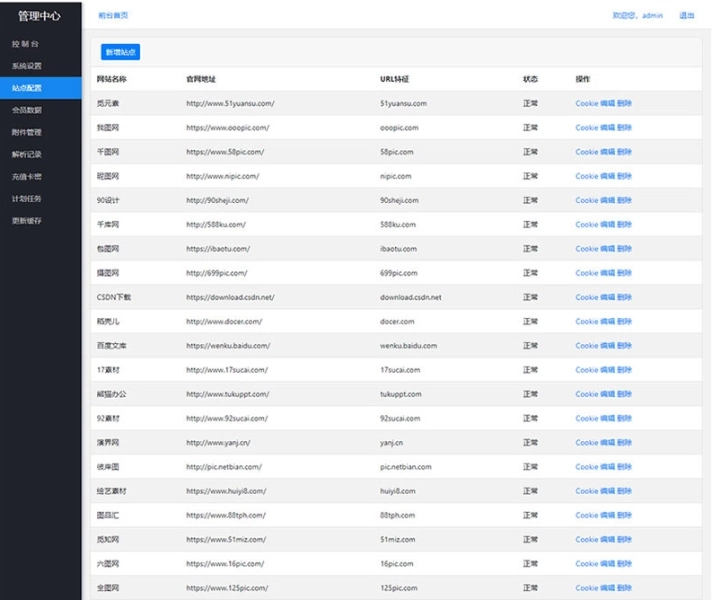
Task: Open Cookie for 51yuansu.com row
Action: click(x=587, y=104)
